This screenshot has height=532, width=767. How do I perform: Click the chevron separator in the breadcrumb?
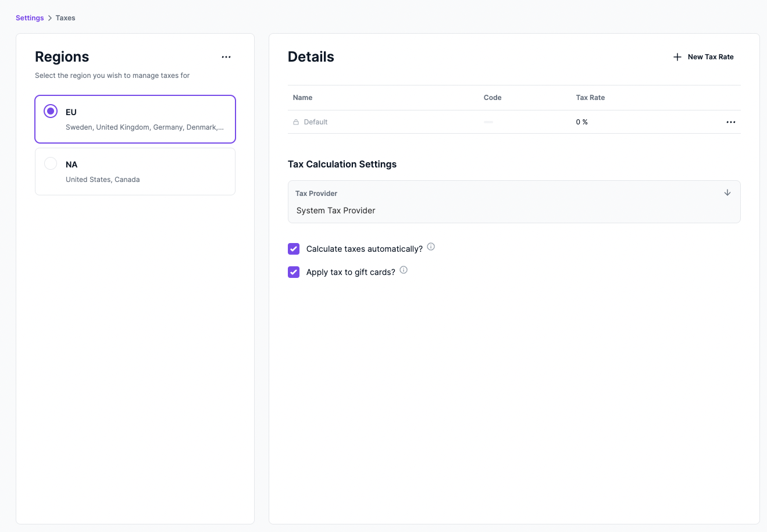49,17
